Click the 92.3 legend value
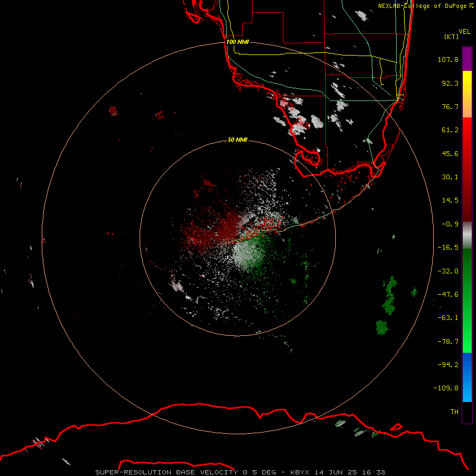Screen dimensions: 476x476 click(450, 83)
